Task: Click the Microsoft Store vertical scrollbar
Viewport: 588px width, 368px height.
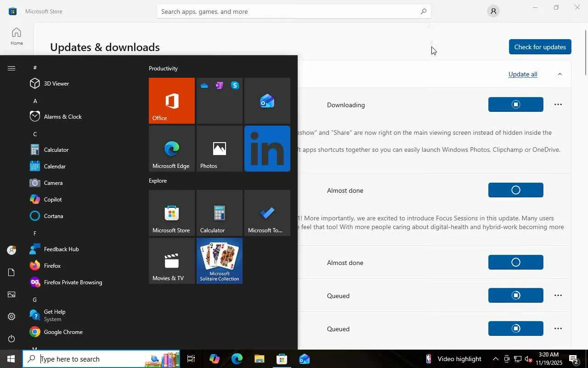Action: 586,52
